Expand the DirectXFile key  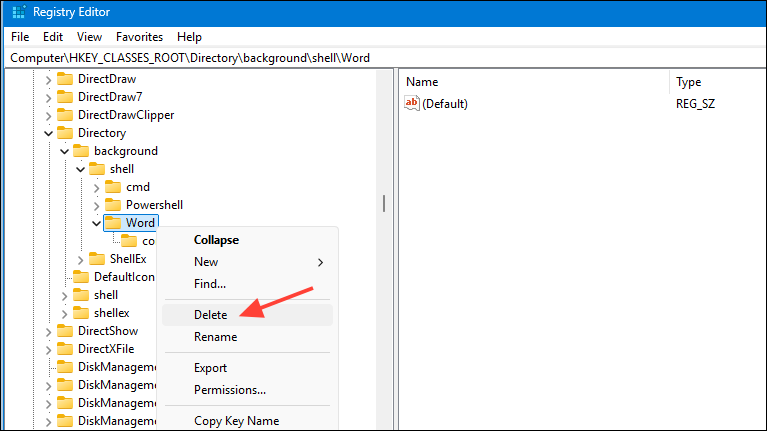click(48, 349)
